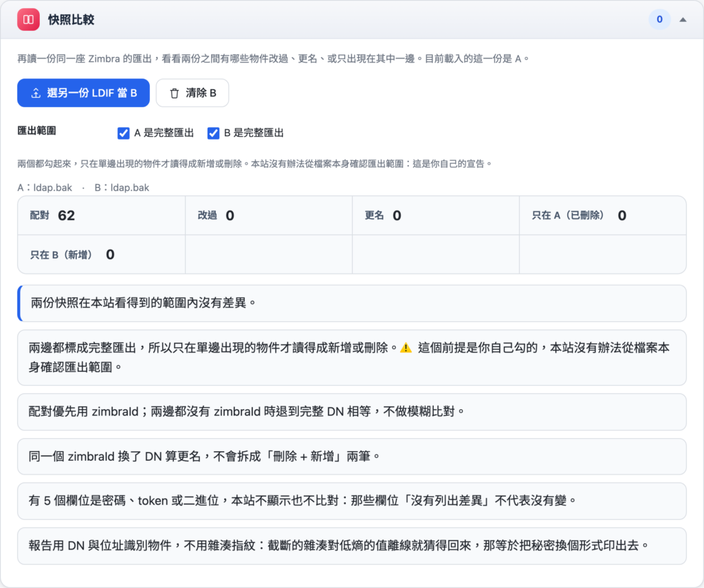Uncheck B 是完整匯出 checkbox
Screen dimensions: 704x588
click(x=213, y=133)
